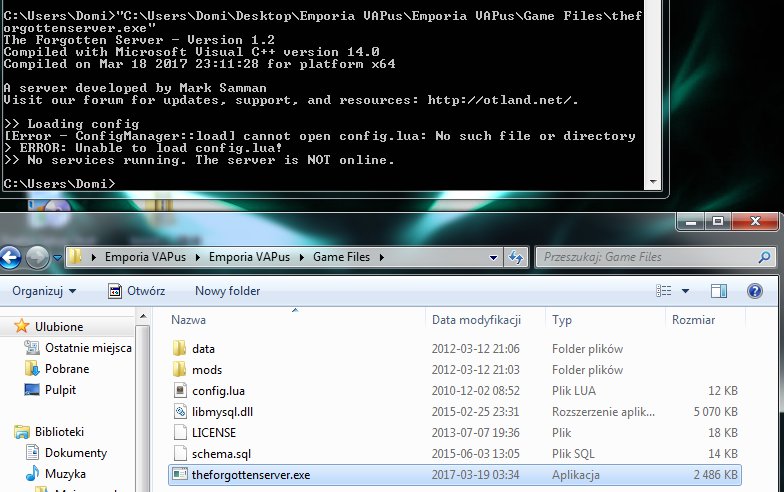Click the folder icon in address bar
The height and width of the screenshot is (492, 784).
tap(76, 257)
